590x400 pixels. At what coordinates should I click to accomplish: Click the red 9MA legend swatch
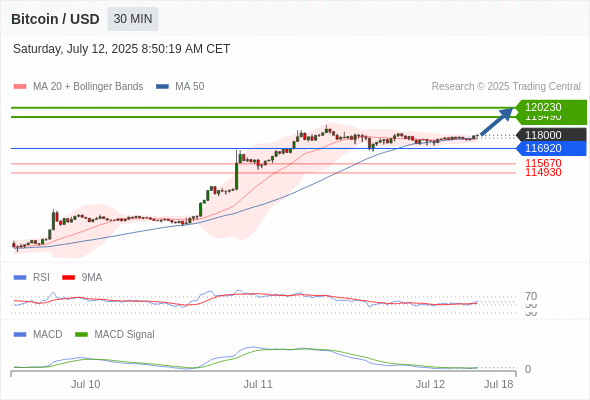(68, 278)
